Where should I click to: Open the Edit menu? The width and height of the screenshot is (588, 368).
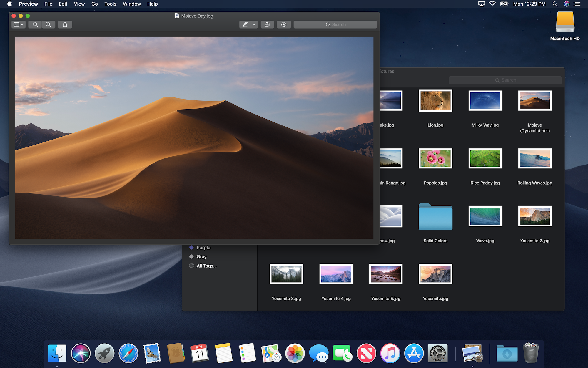(63, 4)
